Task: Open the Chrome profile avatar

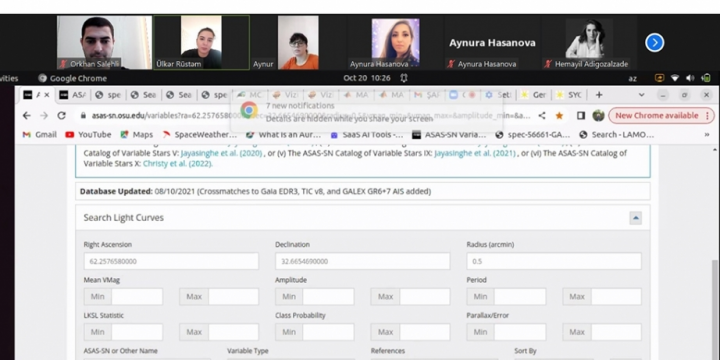Action: [598, 116]
